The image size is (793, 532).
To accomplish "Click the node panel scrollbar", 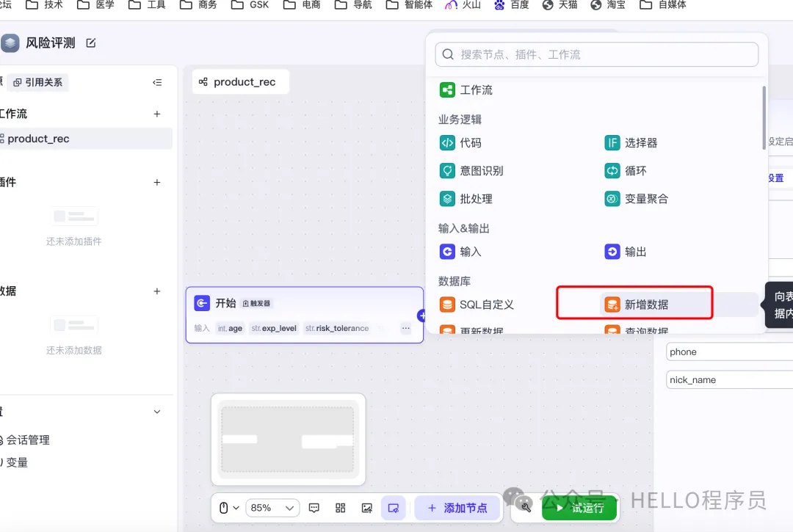I will (x=764, y=117).
